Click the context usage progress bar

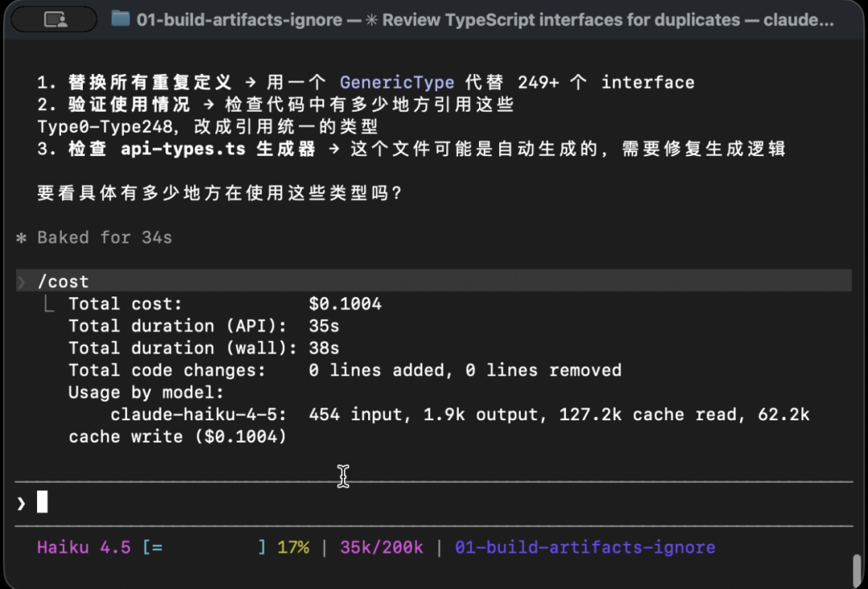pos(203,547)
